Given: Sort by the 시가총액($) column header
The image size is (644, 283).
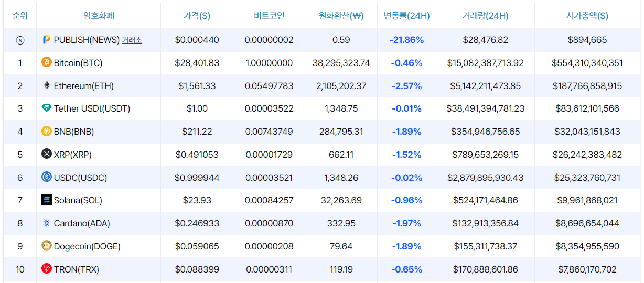Looking at the screenshot, I should pos(587,15).
